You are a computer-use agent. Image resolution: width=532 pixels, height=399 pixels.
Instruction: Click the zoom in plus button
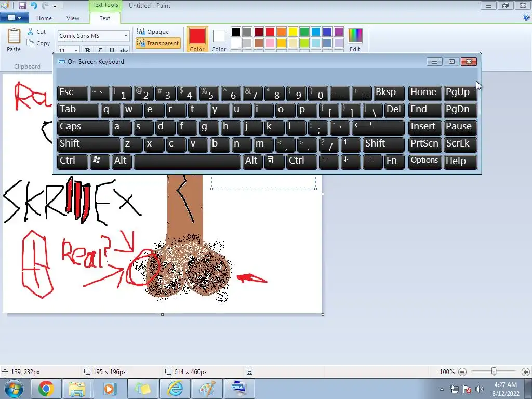(x=526, y=372)
